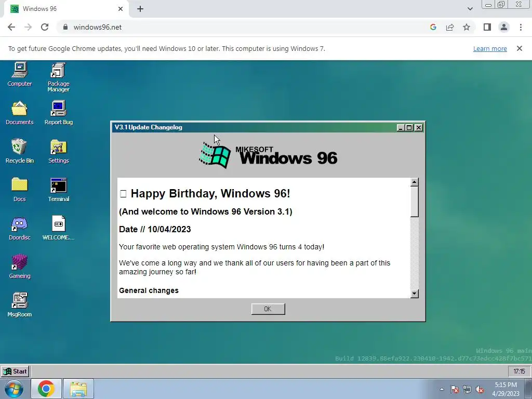Open the Docs folder icon
The height and width of the screenshot is (399, 532).
19,190
